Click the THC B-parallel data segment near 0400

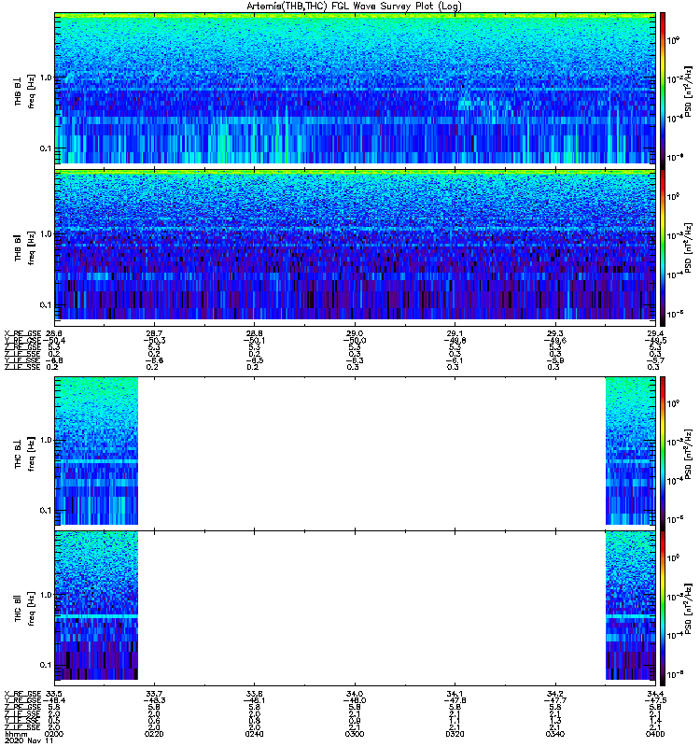(631, 605)
